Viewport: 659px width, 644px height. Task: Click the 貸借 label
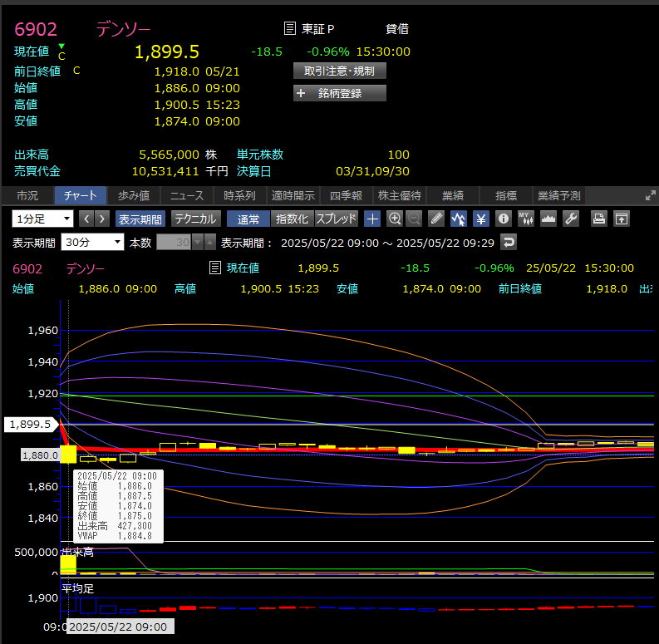click(x=397, y=29)
